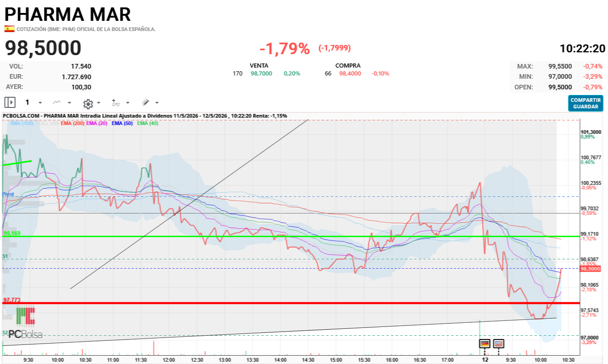608x364 pixels.
Task: Click the US flag event marker
Action: (499, 343)
